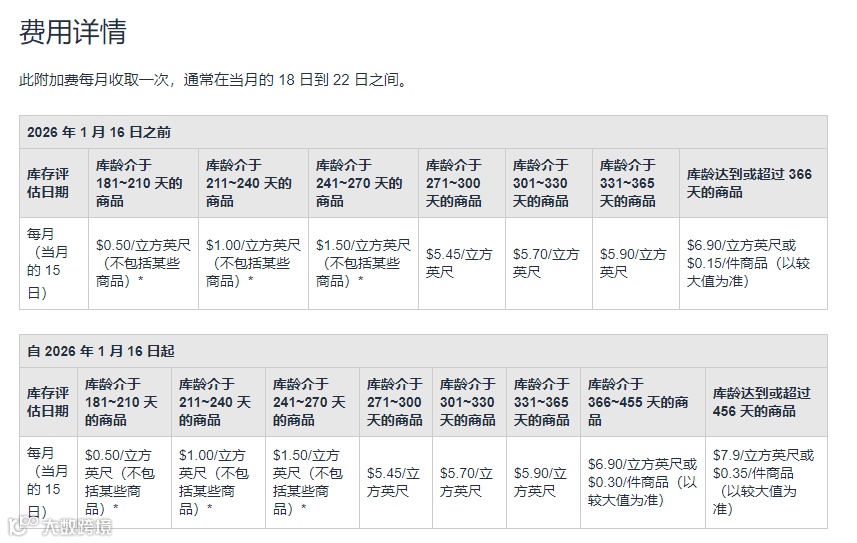Click $5.70/立方英尺 cell in first table
The image size is (857, 543).
549,264
